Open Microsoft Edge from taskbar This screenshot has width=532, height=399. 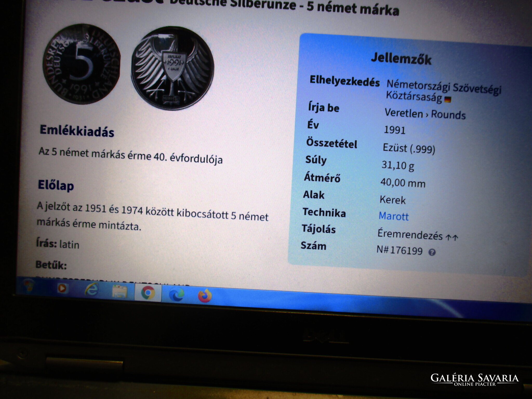point(177,294)
